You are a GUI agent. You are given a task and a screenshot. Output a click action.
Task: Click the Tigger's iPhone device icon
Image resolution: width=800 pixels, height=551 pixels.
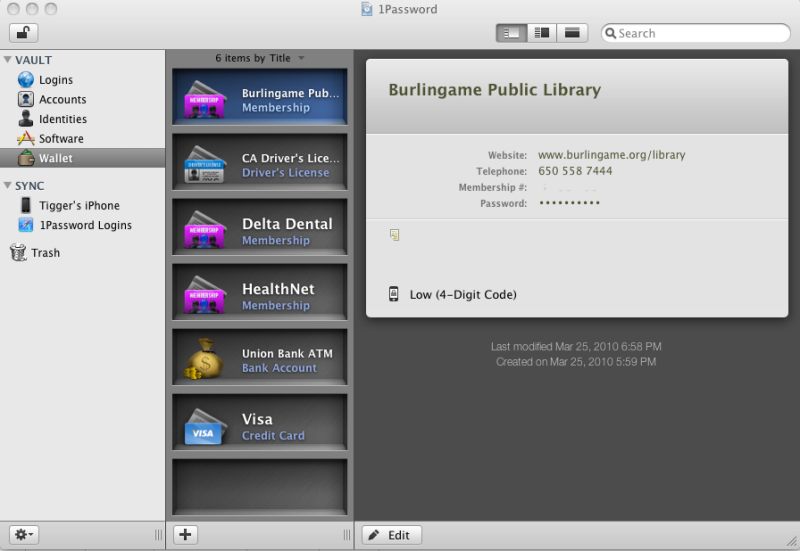click(x=26, y=205)
